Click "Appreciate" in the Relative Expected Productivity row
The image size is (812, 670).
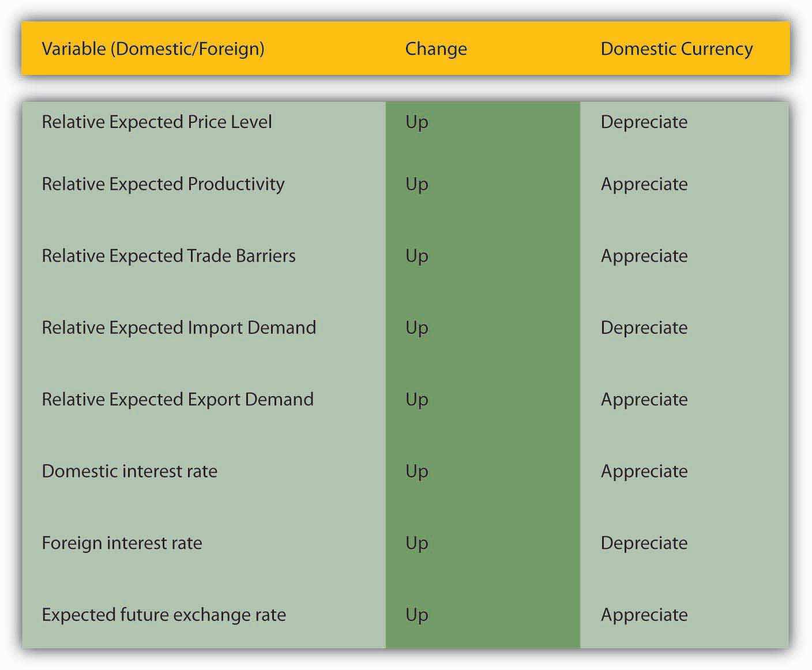pyautogui.click(x=644, y=185)
